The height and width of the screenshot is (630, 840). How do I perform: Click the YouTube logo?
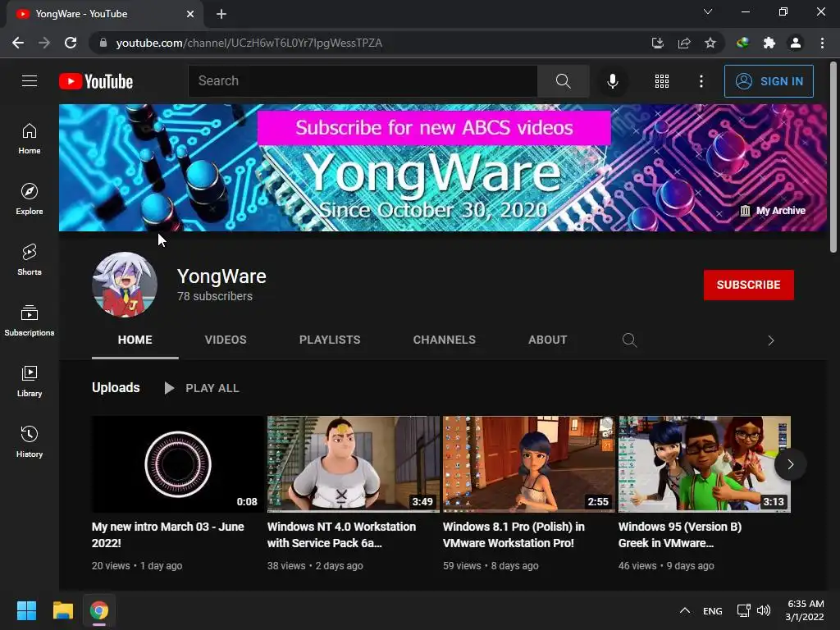[x=96, y=81]
